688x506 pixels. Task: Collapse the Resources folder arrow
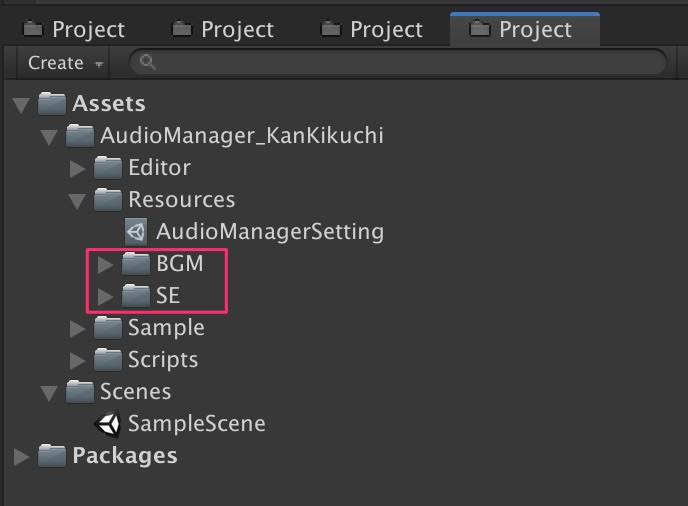[78, 201]
